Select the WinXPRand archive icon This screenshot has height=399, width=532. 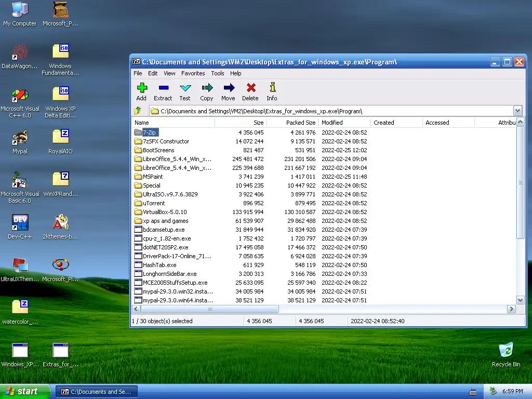[60, 184]
